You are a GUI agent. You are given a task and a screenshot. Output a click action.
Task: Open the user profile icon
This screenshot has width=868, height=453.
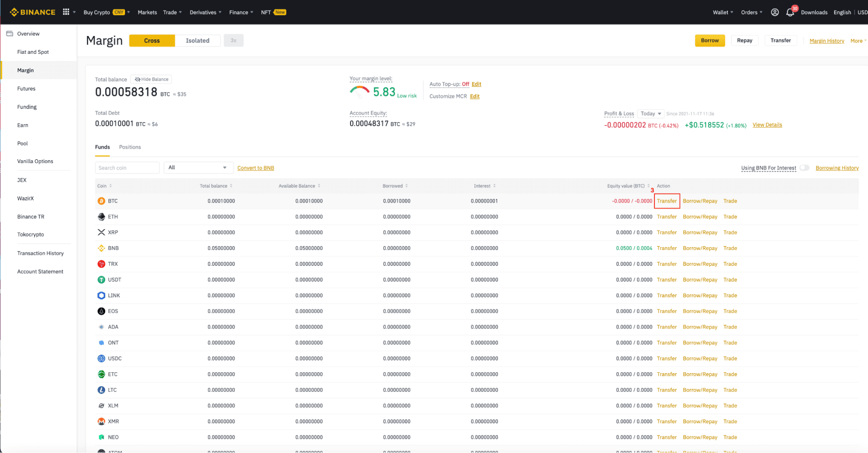pos(775,12)
